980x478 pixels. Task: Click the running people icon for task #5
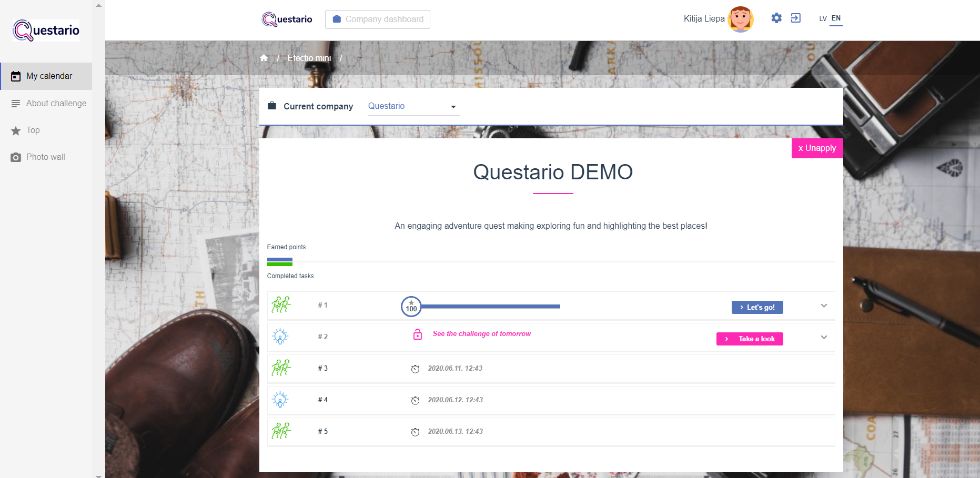click(x=281, y=431)
